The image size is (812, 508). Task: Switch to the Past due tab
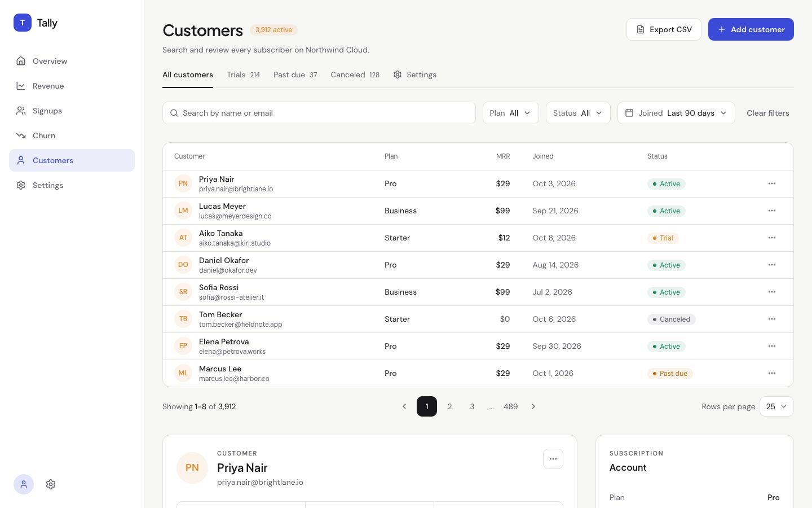coord(295,75)
